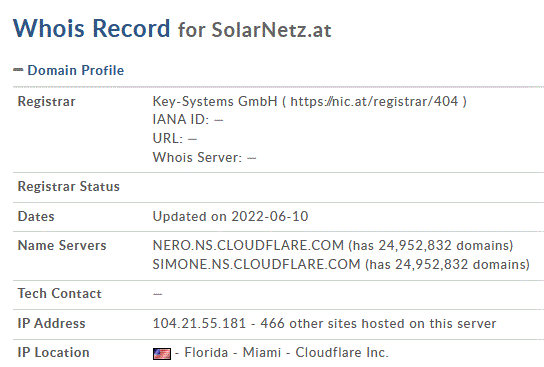The width and height of the screenshot is (544, 367).
Task: Open the nic.at registrar URL
Action: click(374, 101)
